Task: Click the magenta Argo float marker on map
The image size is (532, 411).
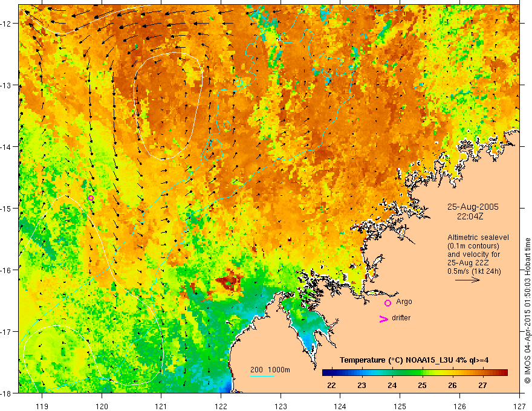Action: click(x=91, y=198)
